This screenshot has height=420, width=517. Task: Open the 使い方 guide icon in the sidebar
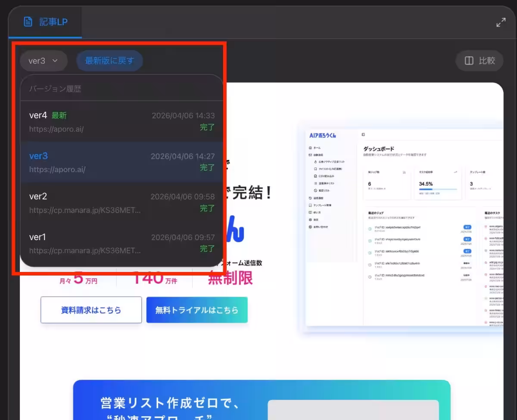tap(310, 212)
